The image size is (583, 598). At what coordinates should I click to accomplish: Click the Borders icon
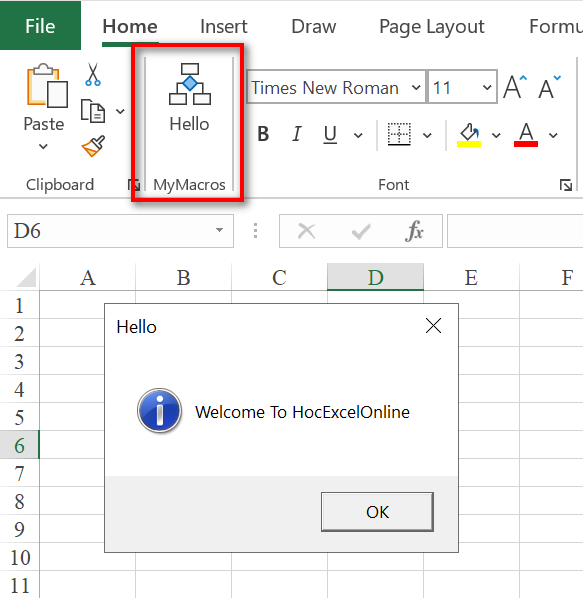point(399,134)
